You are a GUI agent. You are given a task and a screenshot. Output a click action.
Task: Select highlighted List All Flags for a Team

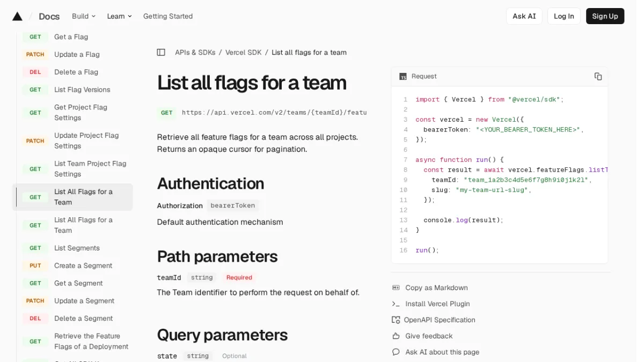[72, 197]
